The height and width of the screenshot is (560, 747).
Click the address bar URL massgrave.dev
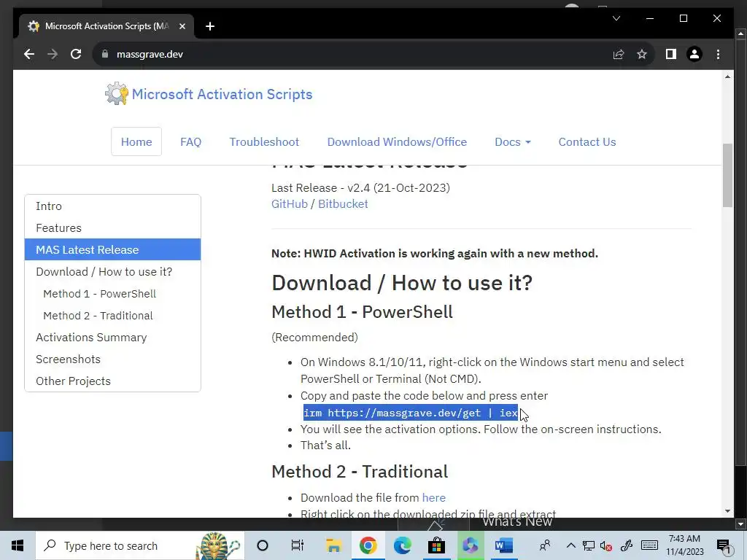(x=150, y=54)
